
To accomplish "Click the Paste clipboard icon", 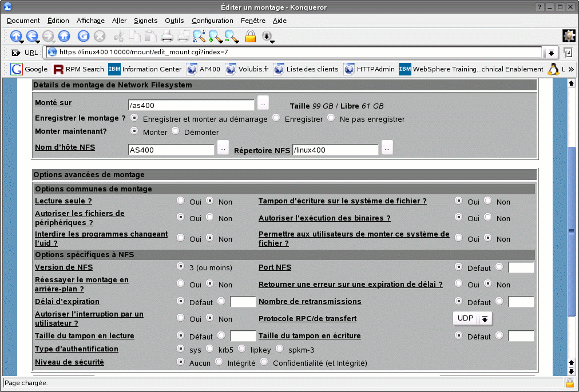I will coord(150,36).
